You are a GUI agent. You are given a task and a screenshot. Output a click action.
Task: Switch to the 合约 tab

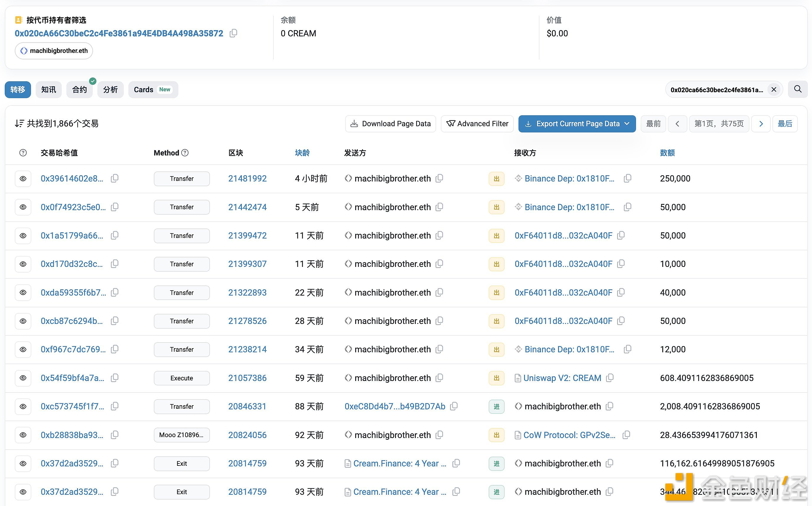click(79, 90)
